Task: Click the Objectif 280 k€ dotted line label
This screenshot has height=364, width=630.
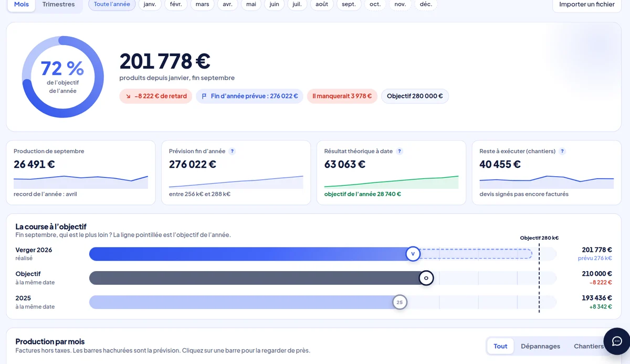Action: click(x=539, y=238)
